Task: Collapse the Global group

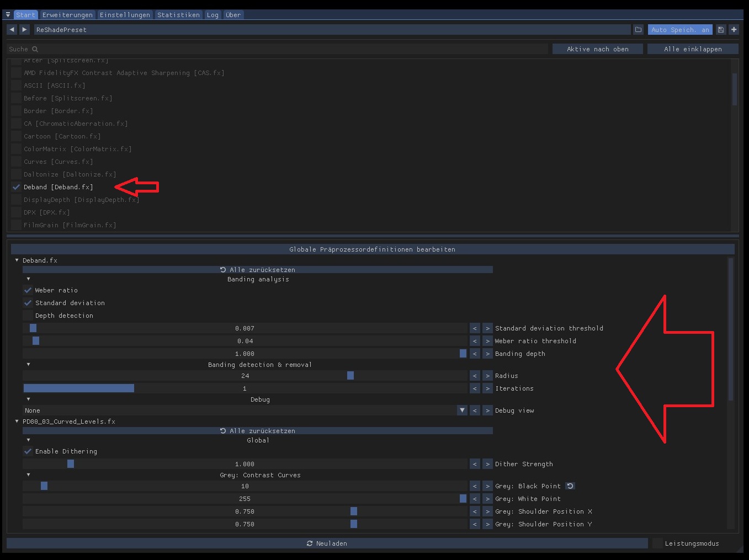Action: pyautogui.click(x=28, y=440)
